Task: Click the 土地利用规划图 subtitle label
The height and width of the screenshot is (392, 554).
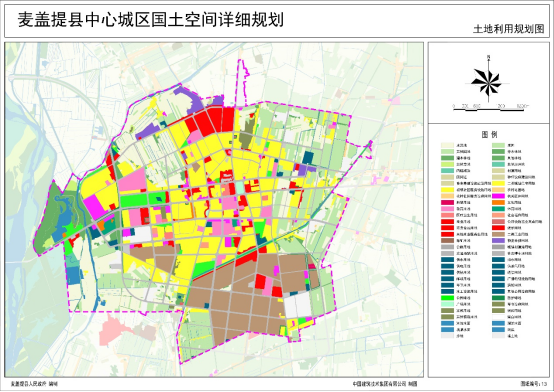Action: (x=508, y=29)
